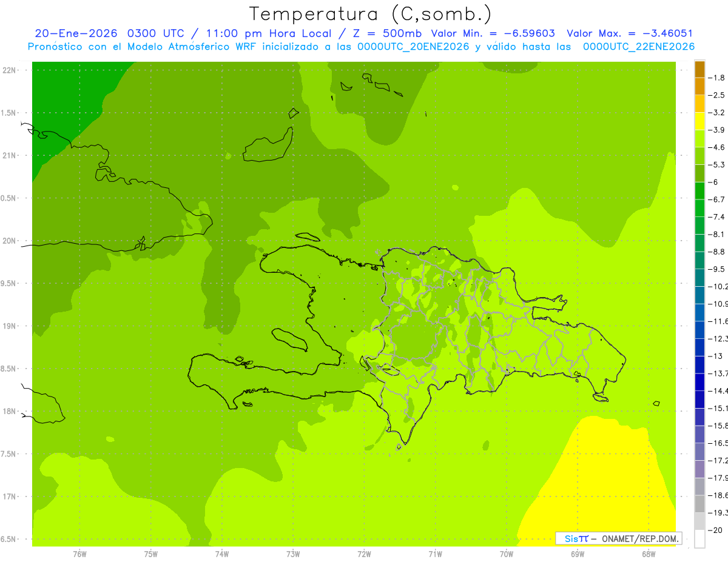Click the '20N' latitude label
Viewport: 728px width, 562px height.
tap(9, 241)
